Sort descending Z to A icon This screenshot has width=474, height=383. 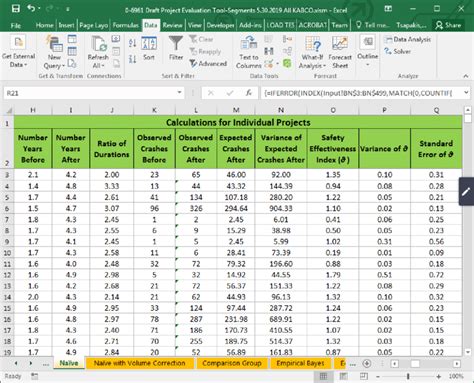132,59
